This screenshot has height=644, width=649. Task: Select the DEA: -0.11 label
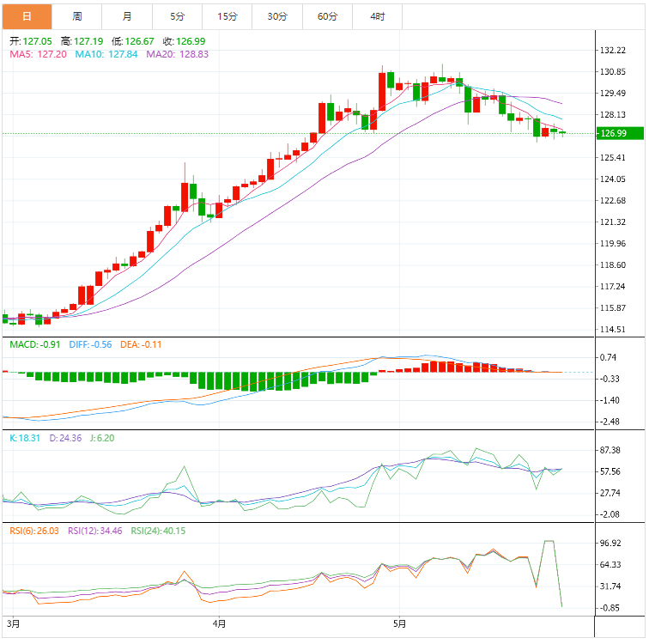pos(142,344)
